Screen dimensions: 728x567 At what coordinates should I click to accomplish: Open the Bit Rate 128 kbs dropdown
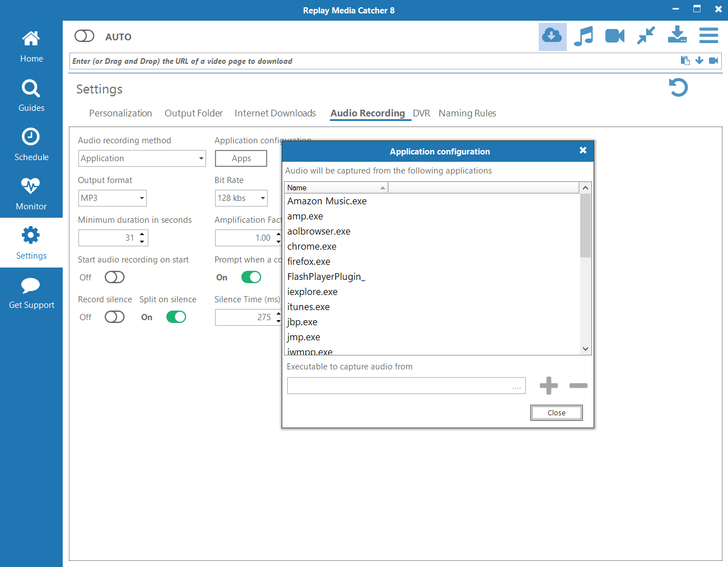click(x=241, y=198)
